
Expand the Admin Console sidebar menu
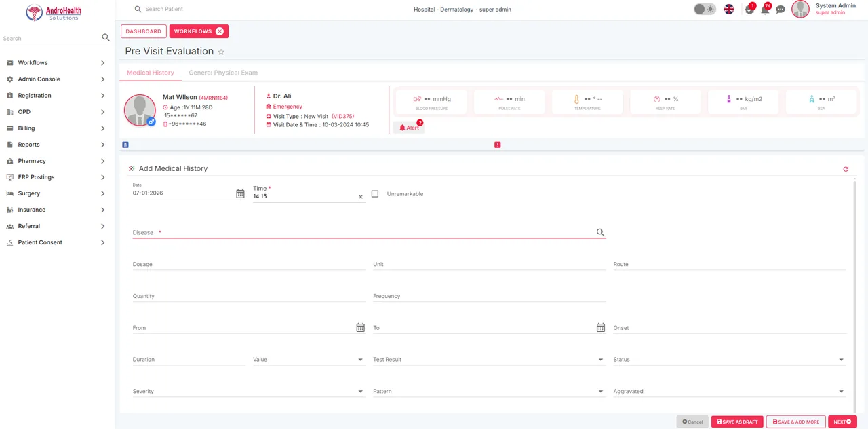56,79
